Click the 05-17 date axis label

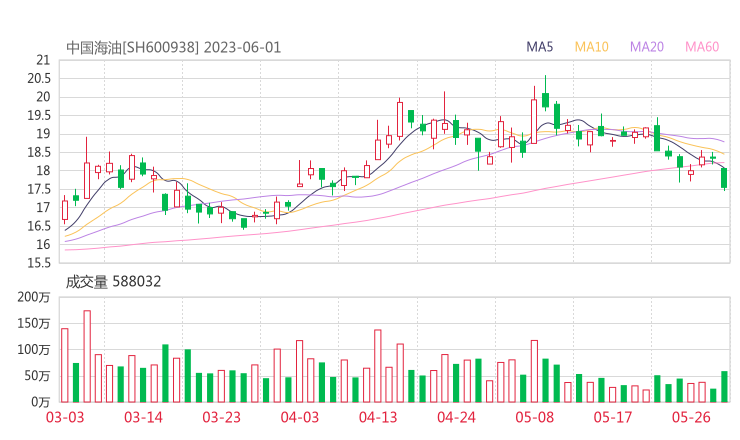[x=613, y=417]
